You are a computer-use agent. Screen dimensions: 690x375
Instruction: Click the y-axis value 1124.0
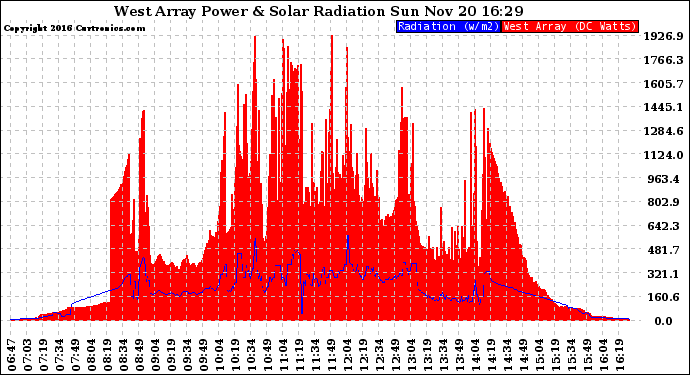point(664,155)
